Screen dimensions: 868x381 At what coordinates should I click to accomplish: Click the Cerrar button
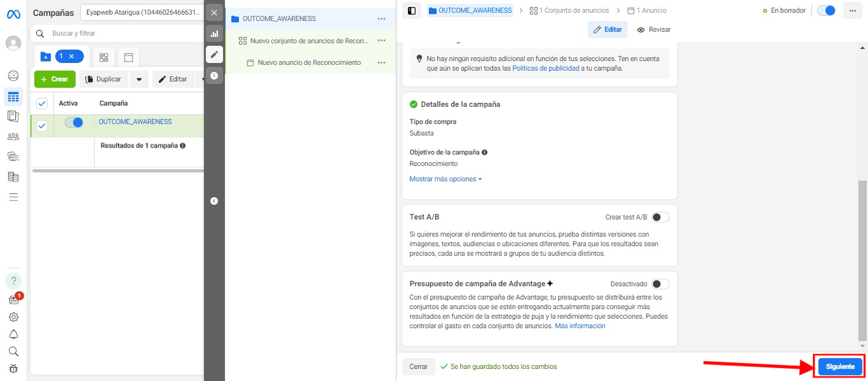pyautogui.click(x=419, y=366)
